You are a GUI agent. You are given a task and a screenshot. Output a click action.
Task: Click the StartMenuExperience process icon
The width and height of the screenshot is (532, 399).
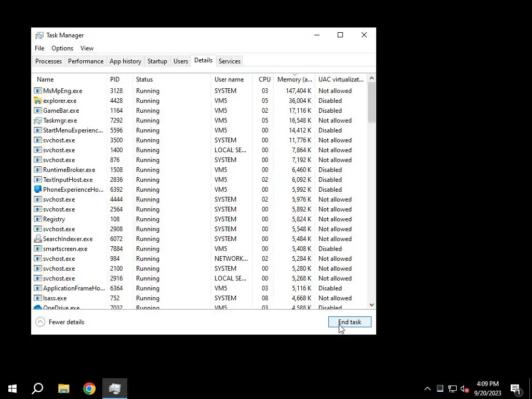click(37, 130)
